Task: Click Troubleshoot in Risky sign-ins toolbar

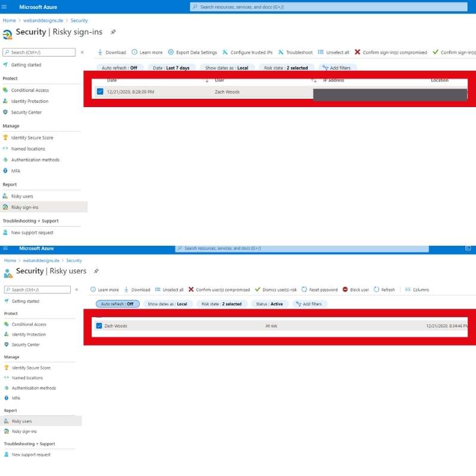Action: pyautogui.click(x=295, y=52)
